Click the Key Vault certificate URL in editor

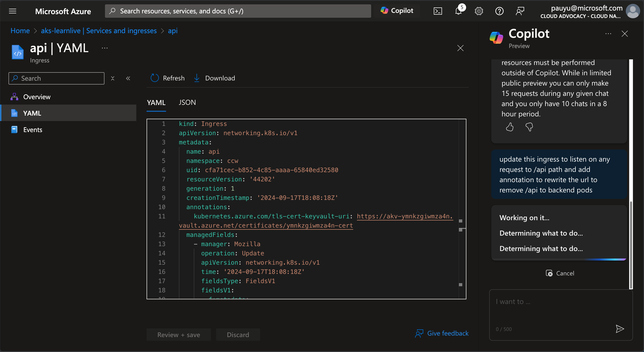point(316,221)
